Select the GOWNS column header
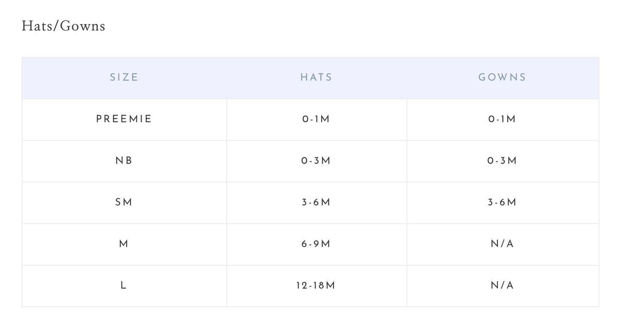The image size is (644, 320). 502,78
